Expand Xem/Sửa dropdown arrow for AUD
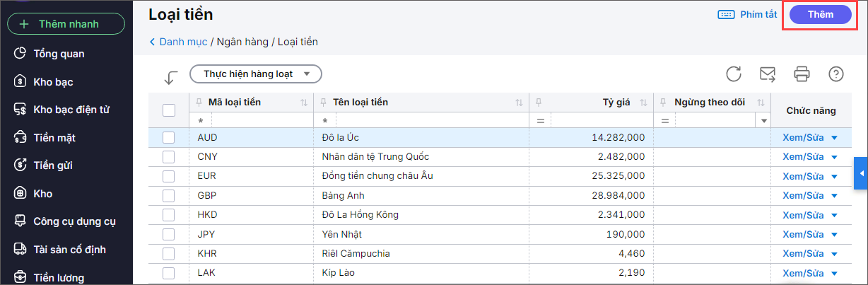This screenshot has height=285, width=868. pyautogui.click(x=834, y=138)
